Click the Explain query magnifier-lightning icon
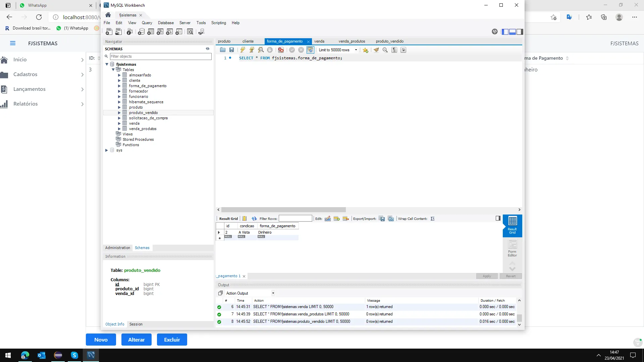 [x=261, y=50]
